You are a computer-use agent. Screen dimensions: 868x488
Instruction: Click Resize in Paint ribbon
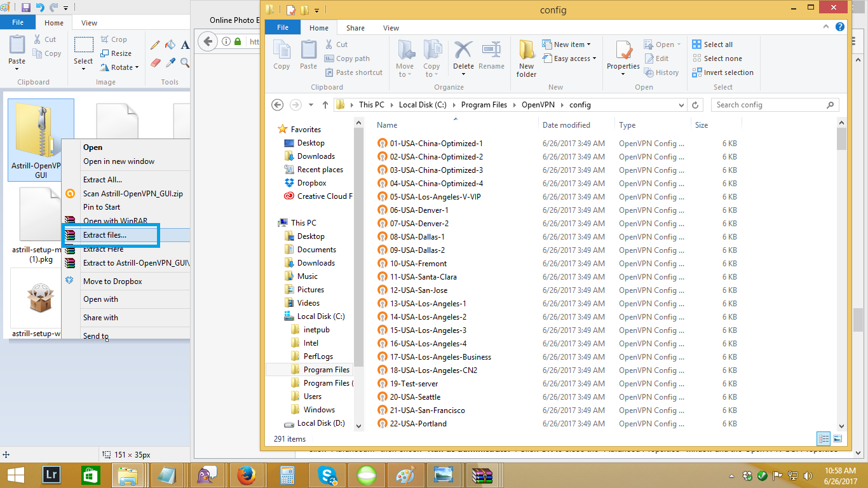[x=116, y=53]
